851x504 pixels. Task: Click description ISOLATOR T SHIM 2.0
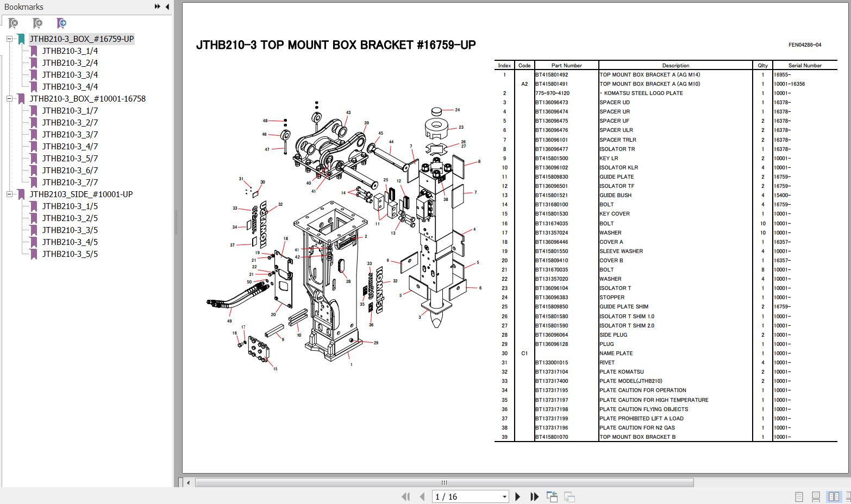click(x=627, y=326)
